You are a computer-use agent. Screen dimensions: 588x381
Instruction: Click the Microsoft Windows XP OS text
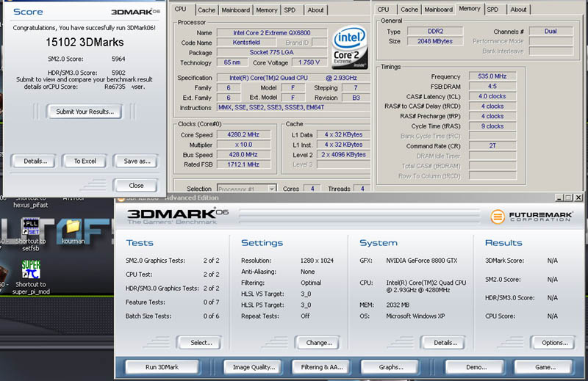415,316
